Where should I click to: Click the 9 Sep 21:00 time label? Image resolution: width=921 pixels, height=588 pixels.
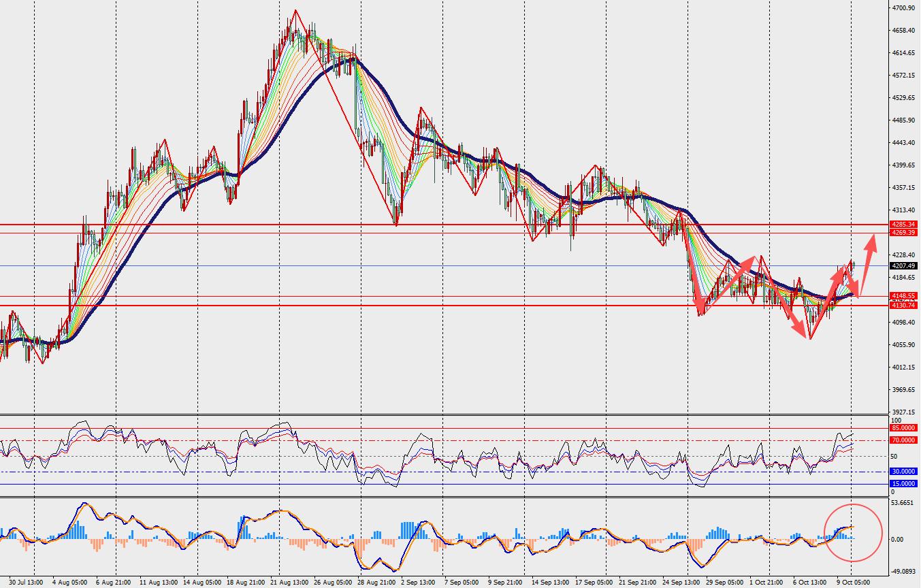click(505, 583)
